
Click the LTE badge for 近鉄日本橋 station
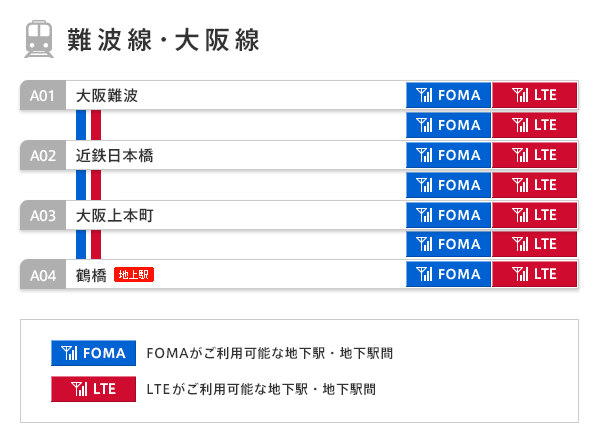(x=534, y=155)
